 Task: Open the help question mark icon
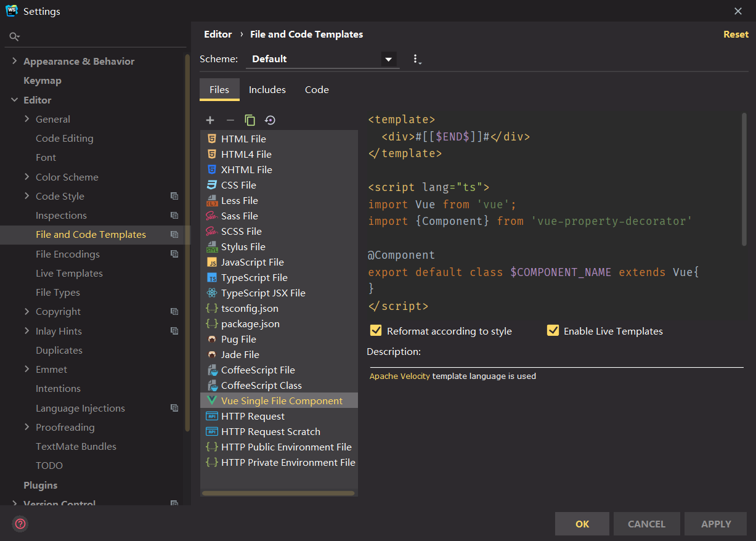point(20,524)
